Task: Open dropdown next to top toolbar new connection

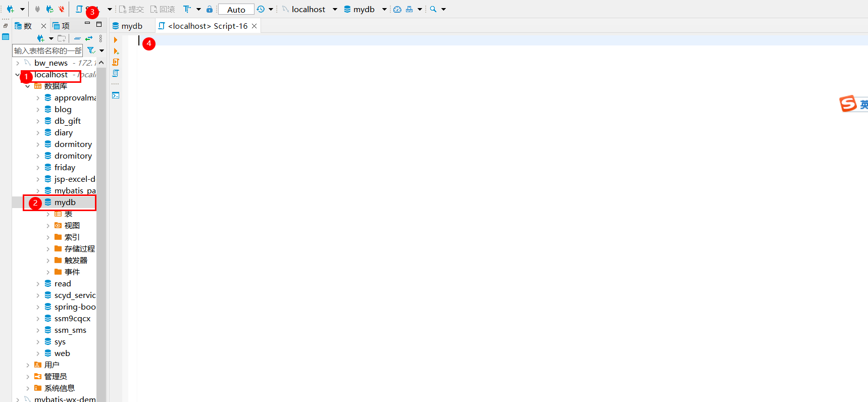Action: (x=22, y=9)
